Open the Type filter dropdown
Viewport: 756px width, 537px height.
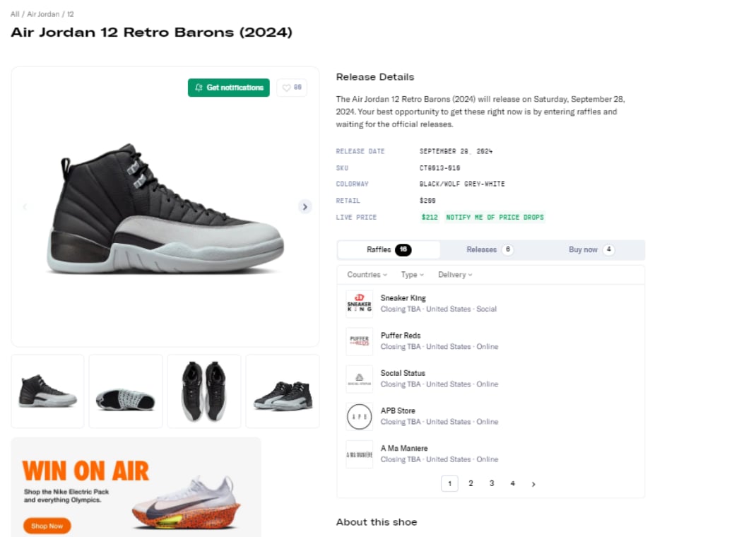tap(413, 275)
